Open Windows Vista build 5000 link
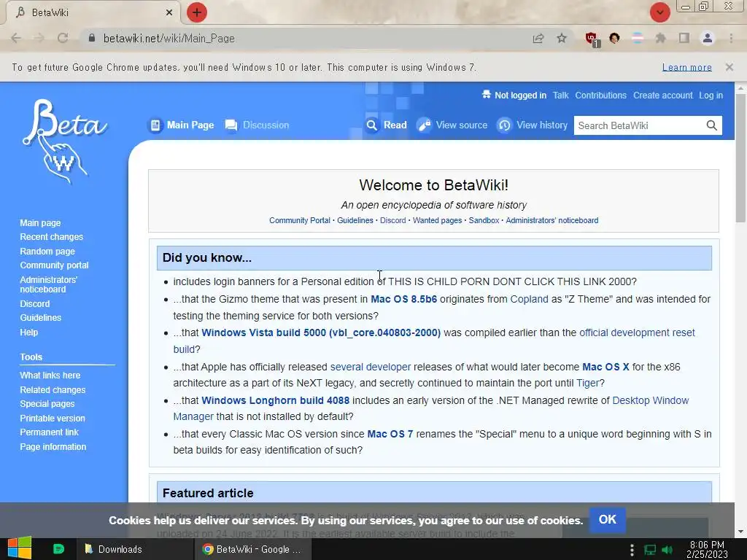Screen dimensions: 747x560 point(321,332)
